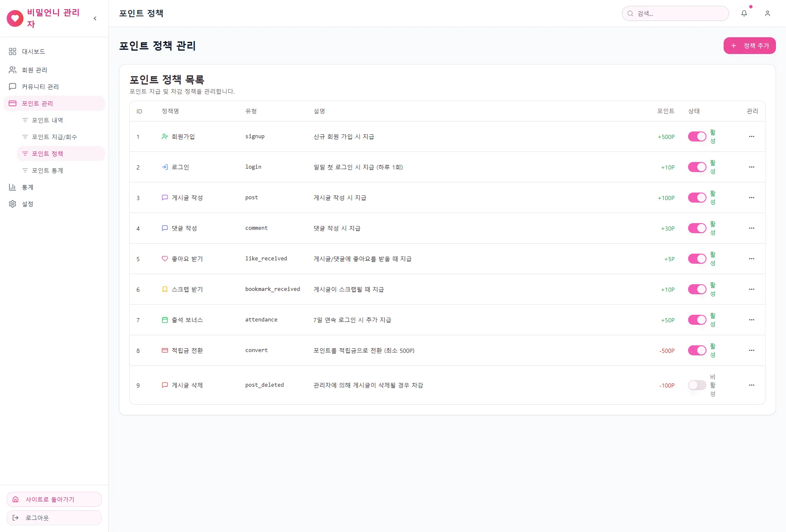Viewport: 786px width, 532px height.
Task: Open the actions menu for 회원가입 row
Action: coord(752,136)
